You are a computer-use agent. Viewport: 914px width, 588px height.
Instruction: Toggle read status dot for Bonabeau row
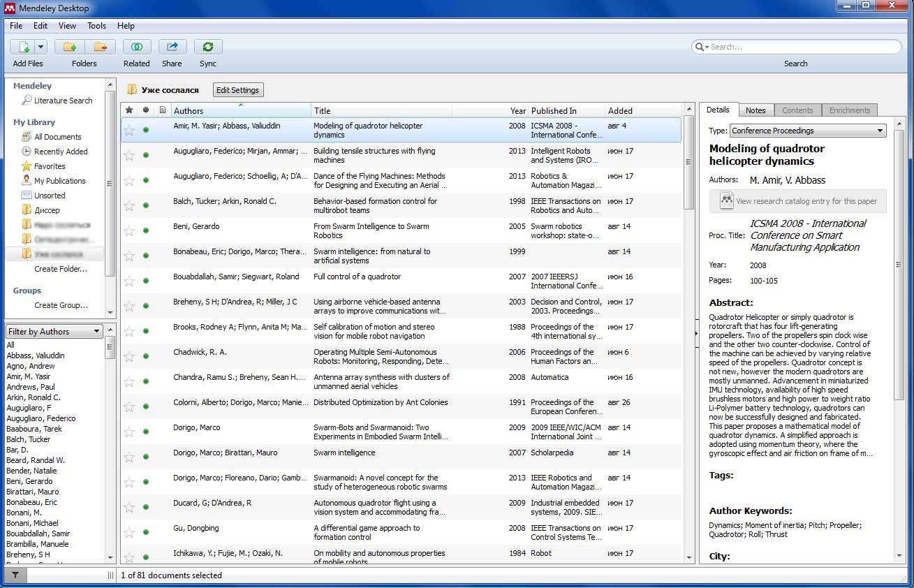[145, 256]
